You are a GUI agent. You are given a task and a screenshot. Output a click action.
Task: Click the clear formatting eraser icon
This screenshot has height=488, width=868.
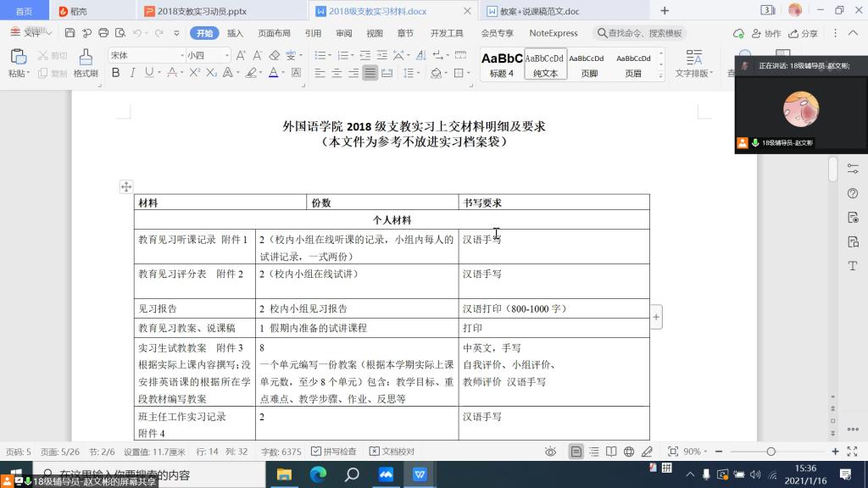click(x=274, y=55)
